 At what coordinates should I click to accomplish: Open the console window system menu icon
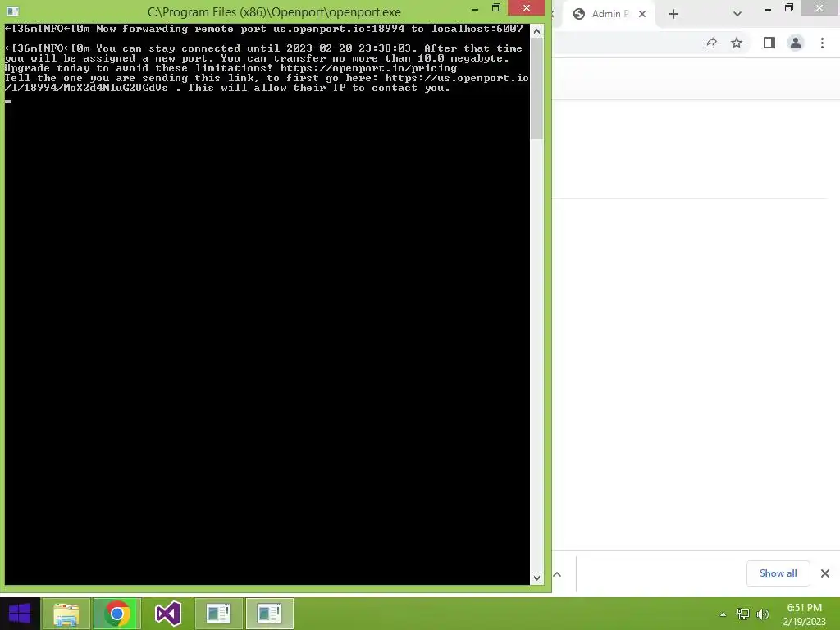(13, 11)
